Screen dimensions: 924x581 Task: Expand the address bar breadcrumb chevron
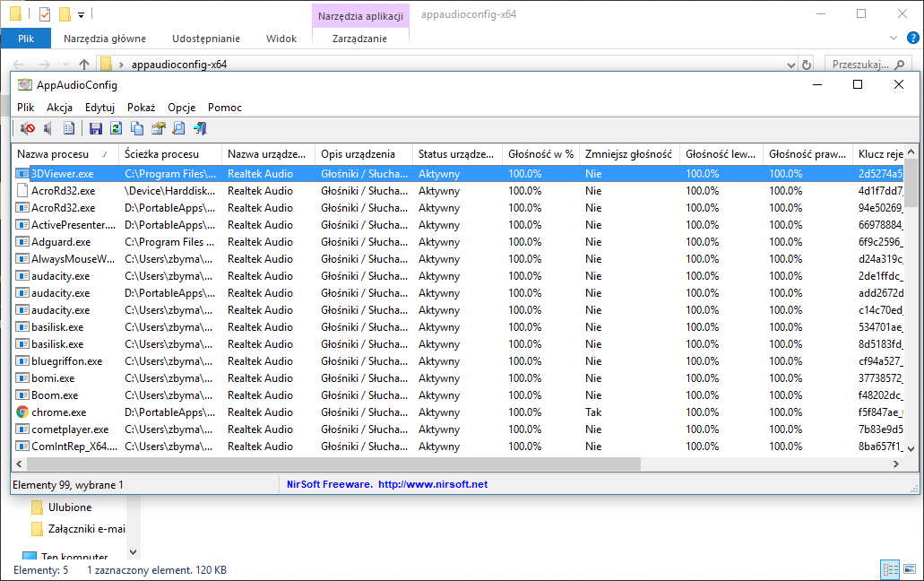pyautogui.click(x=121, y=65)
